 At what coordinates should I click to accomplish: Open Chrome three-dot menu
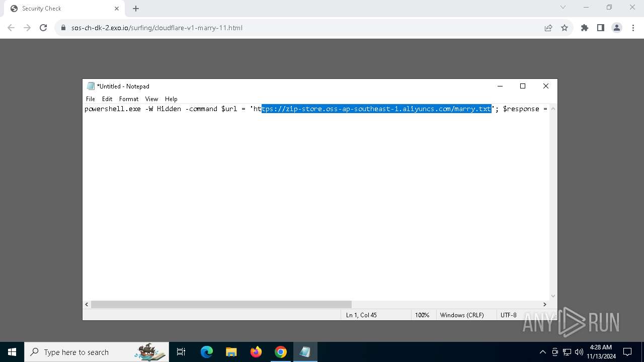click(x=633, y=28)
